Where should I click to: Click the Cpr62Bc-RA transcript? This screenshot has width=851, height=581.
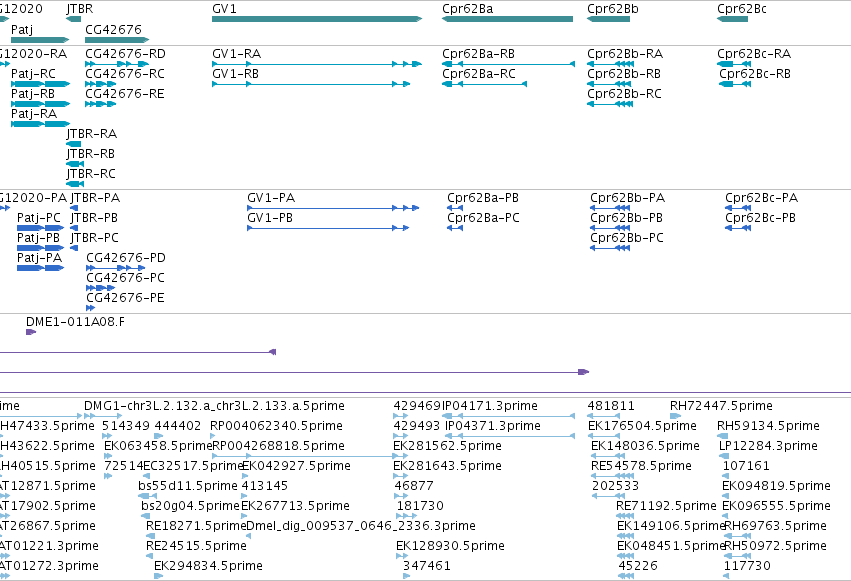pos(734,64)
